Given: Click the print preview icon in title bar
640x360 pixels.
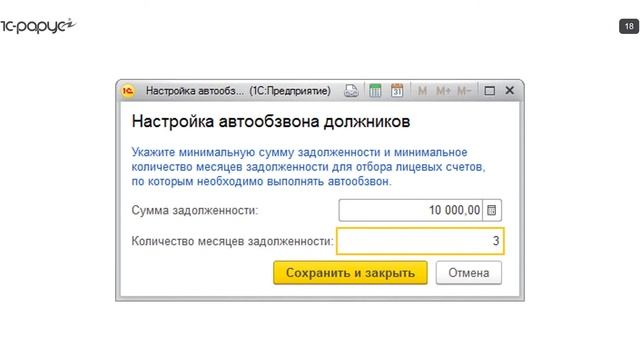Looking at the screenshot, I should pos(351,91).
